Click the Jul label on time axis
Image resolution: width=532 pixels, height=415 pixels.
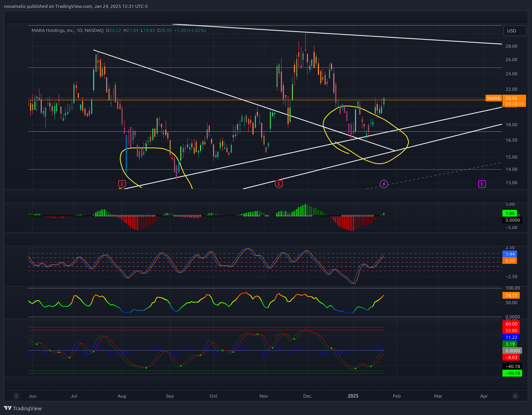(x=74, y=396)
